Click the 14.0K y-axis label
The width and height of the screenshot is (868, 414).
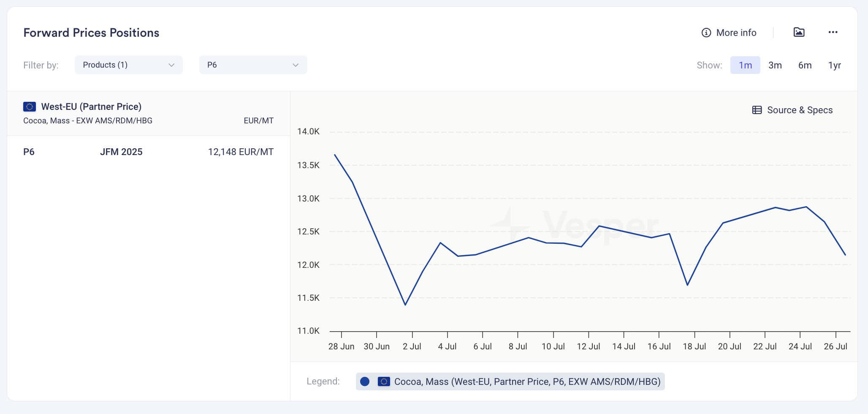(308, 131)
